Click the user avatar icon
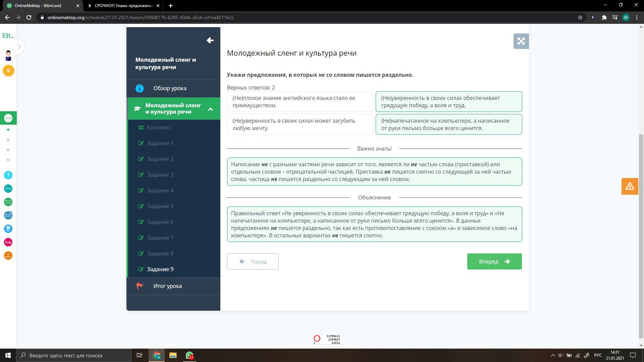Screen dimensions: 644x362 [8, 55]
